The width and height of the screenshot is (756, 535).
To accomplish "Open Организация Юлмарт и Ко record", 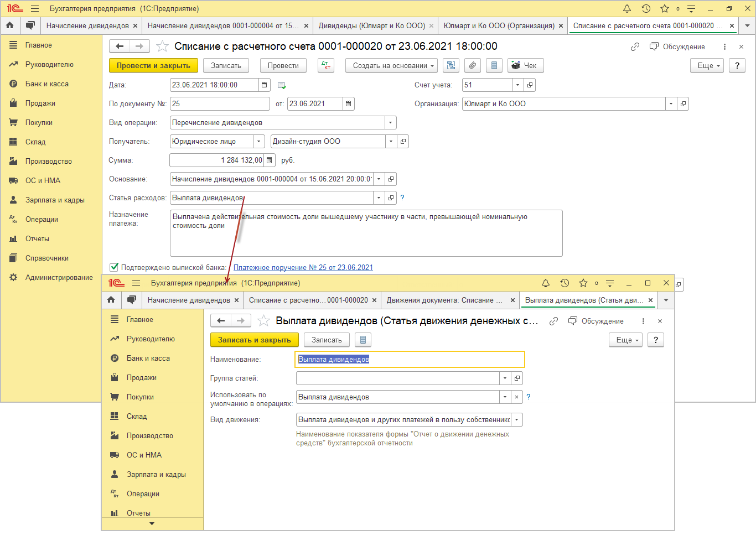I will [x=683, y=103].
